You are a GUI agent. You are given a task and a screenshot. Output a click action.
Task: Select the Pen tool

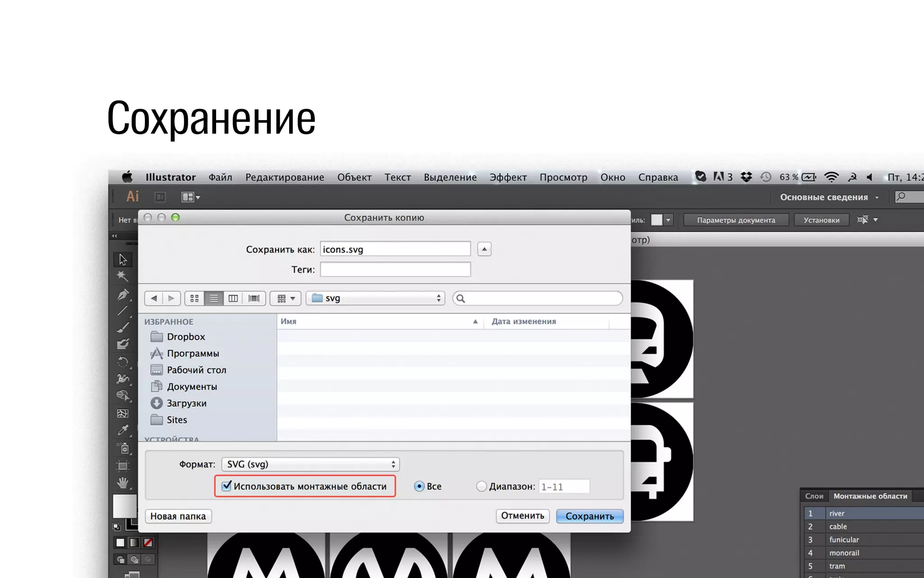123,294
